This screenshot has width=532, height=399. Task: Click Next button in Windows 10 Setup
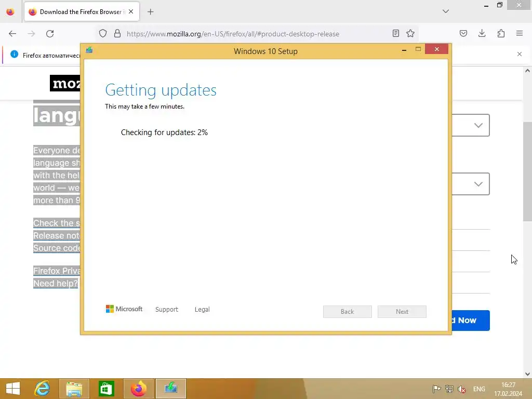[x=402, y=312]
